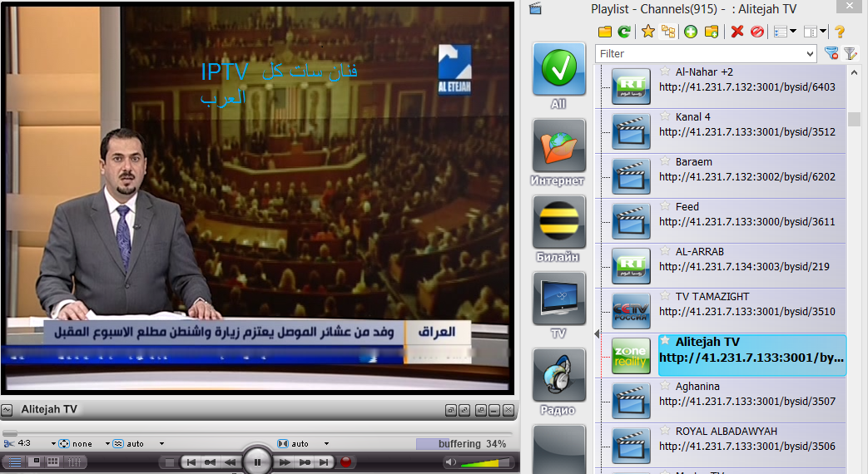Click the rewind button

(230, 462)
